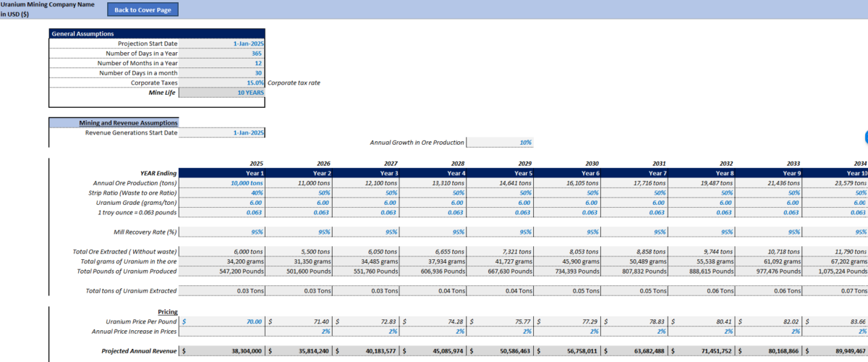Click the 11,000 tons ore production cell
Viewport: 868px width, 362px height.
[x=299, y=183]
